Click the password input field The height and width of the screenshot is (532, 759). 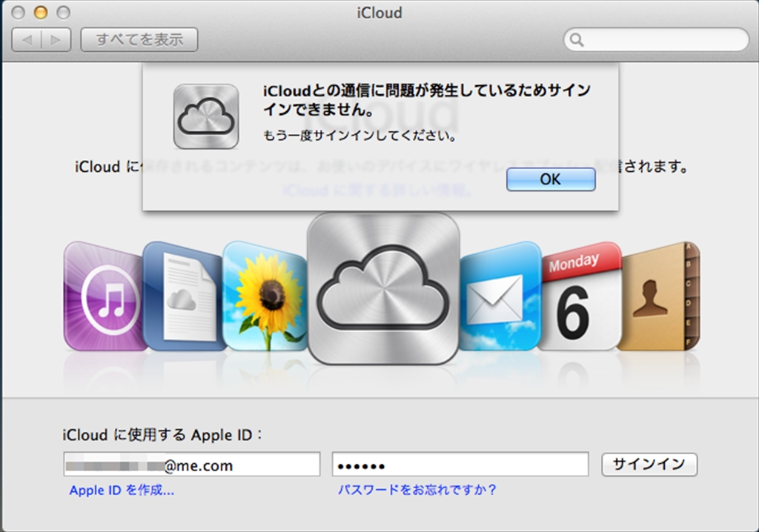pyautogui.click(x=460, y=465)
